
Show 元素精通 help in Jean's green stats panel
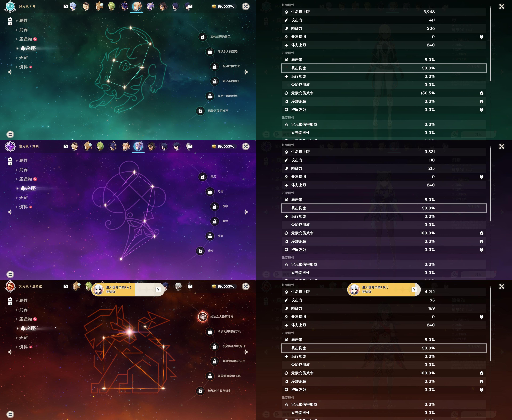481,37
